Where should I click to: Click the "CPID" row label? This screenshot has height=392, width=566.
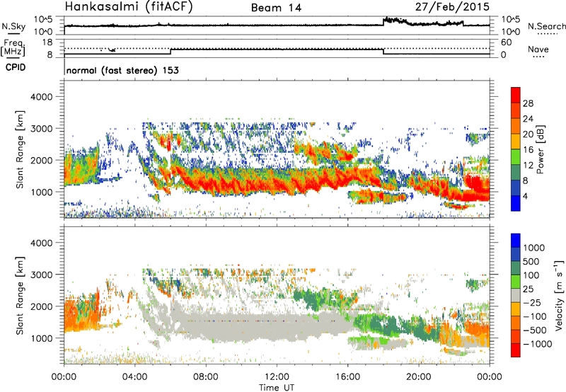point(16,67)
